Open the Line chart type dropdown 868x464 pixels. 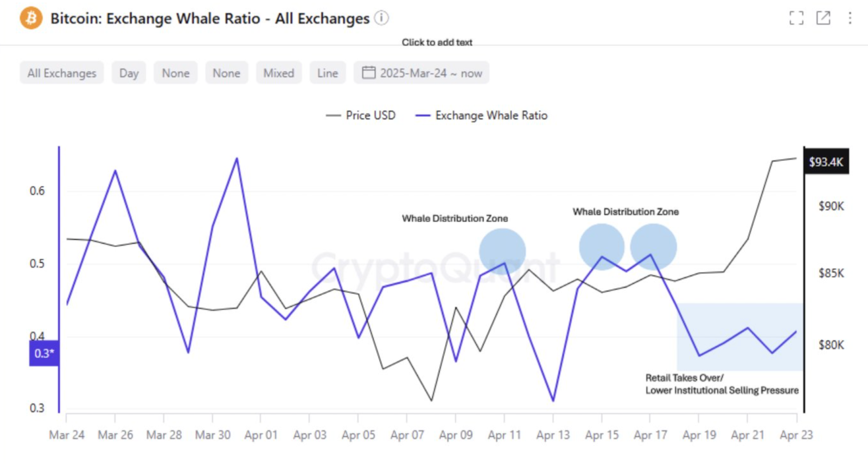coord(328,73)
